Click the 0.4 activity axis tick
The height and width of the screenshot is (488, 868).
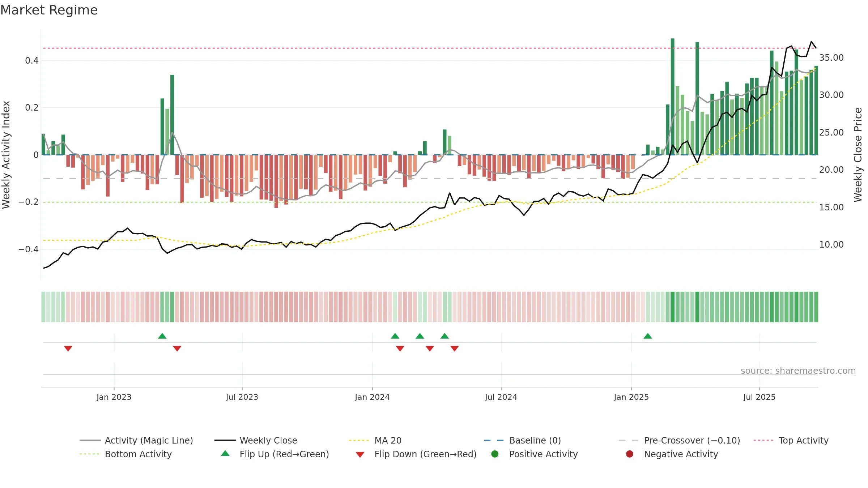coord(32,61)
